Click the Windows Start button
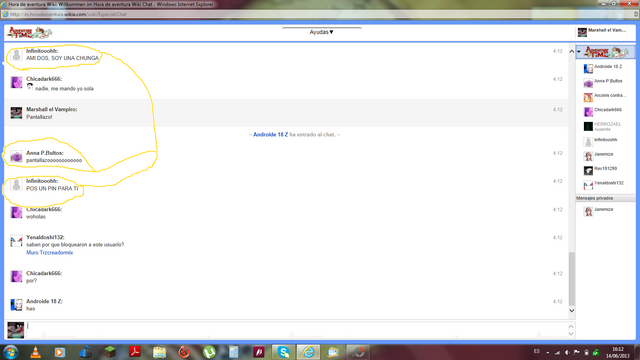 point(10,352)
